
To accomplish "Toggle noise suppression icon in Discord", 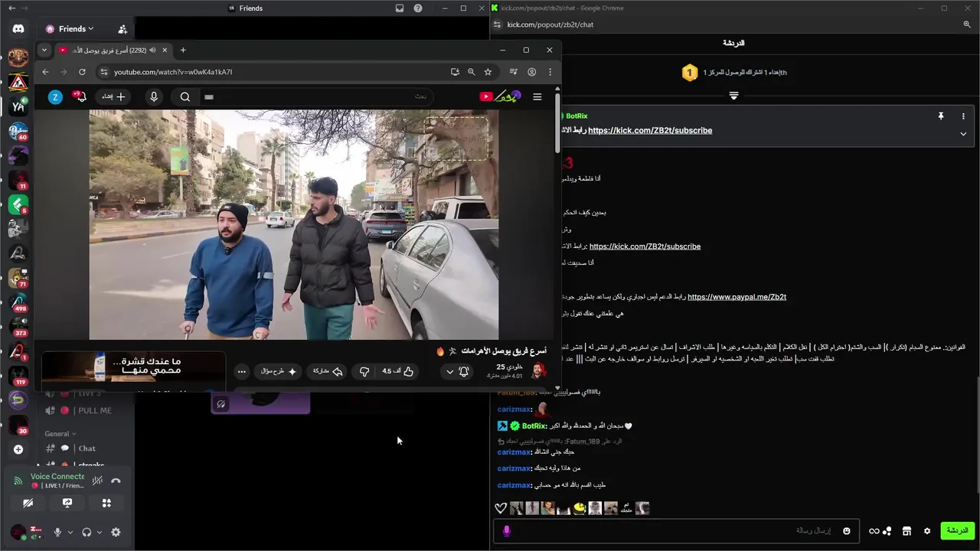I will pyautogui.click(x=97, y=481).
